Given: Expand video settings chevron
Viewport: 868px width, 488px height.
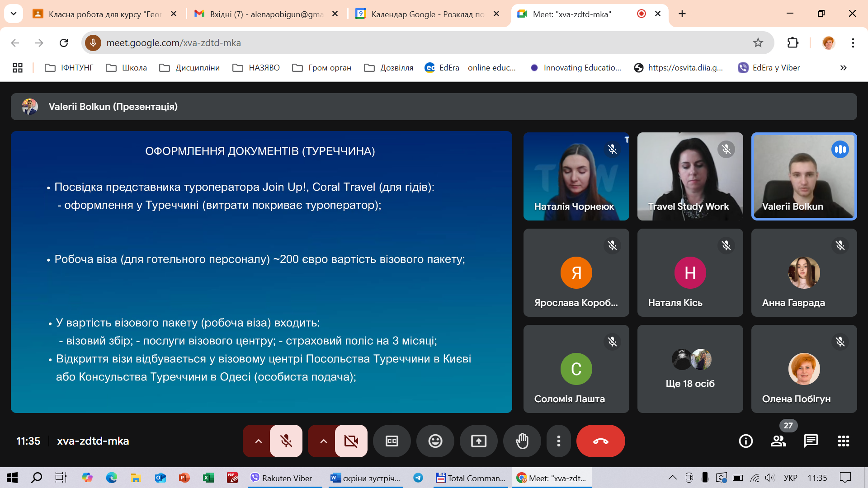Looking at the screenshot, I should click(x=323, y=441).
